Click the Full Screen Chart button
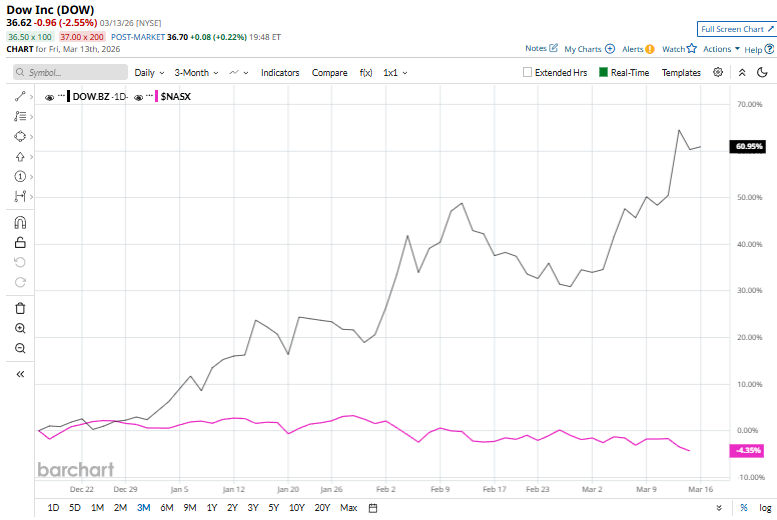The image size is (777, 520). (737, 29)
